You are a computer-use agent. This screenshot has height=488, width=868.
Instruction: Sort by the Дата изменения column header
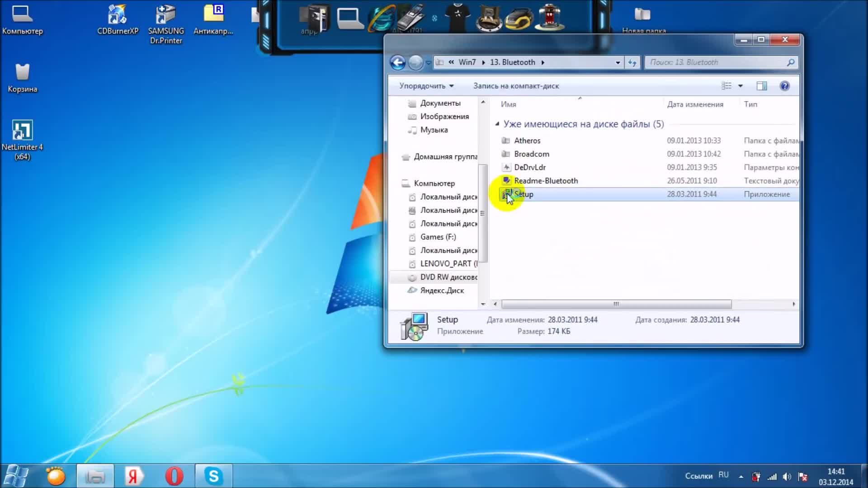click(695, 104)
